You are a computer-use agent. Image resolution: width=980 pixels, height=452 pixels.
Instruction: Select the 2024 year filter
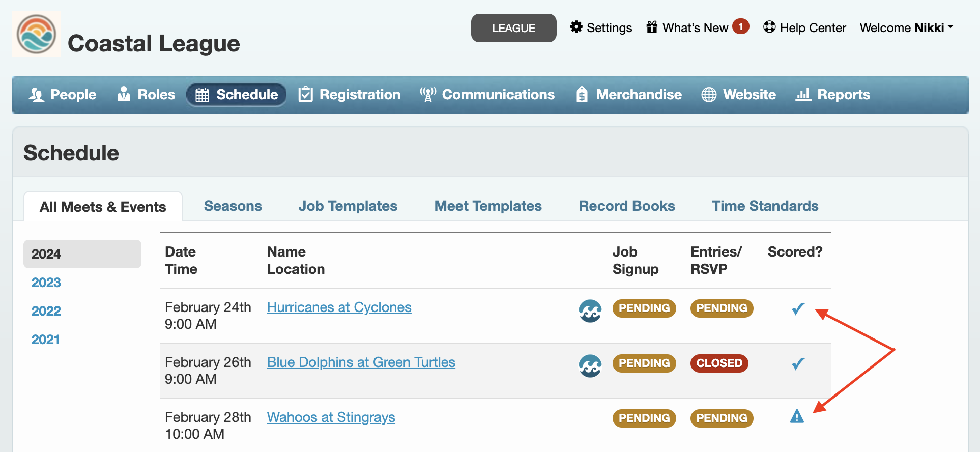coord(82,254)
